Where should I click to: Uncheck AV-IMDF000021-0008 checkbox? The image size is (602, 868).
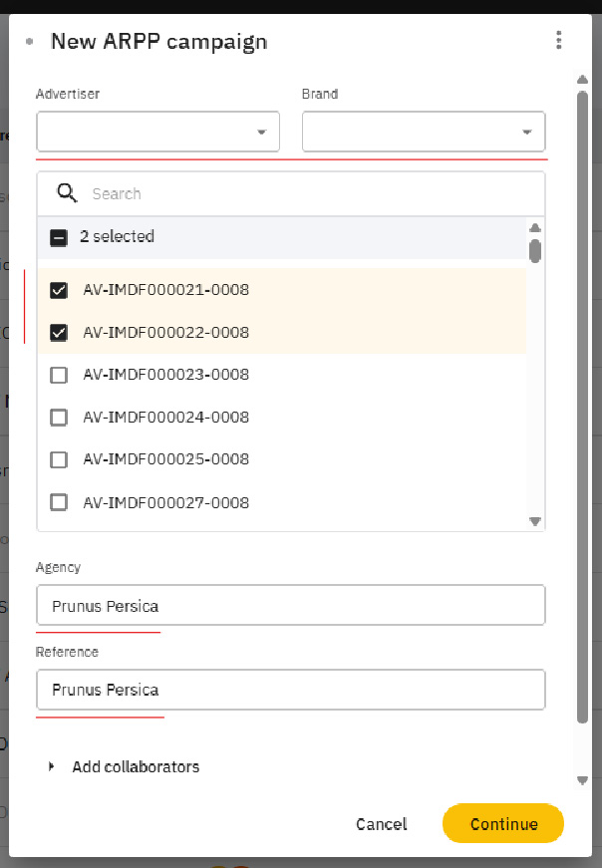click(59, 290)
